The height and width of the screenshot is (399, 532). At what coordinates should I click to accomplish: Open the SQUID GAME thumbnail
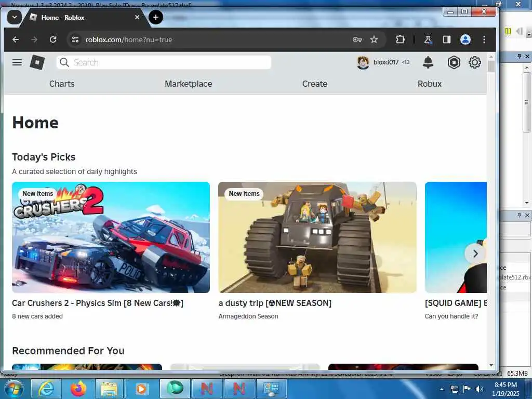tap(456, 237)
